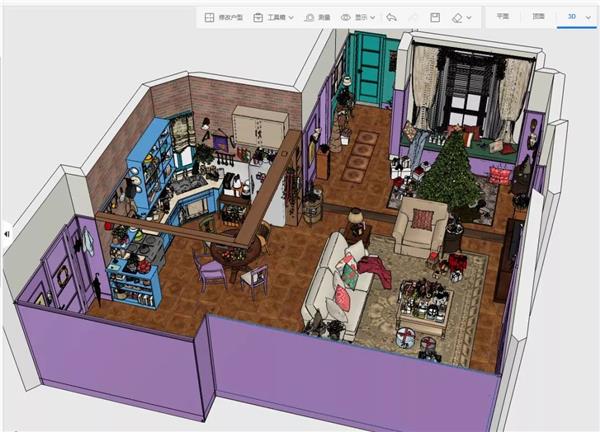Image resolution: width=600 pixels, height=432 pixels.
Task: Expand the arrow beside the eraser tool
Action: tap(469, 18)
